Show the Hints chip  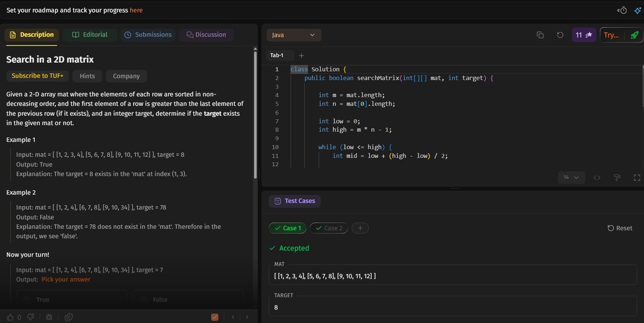point(87,76)
